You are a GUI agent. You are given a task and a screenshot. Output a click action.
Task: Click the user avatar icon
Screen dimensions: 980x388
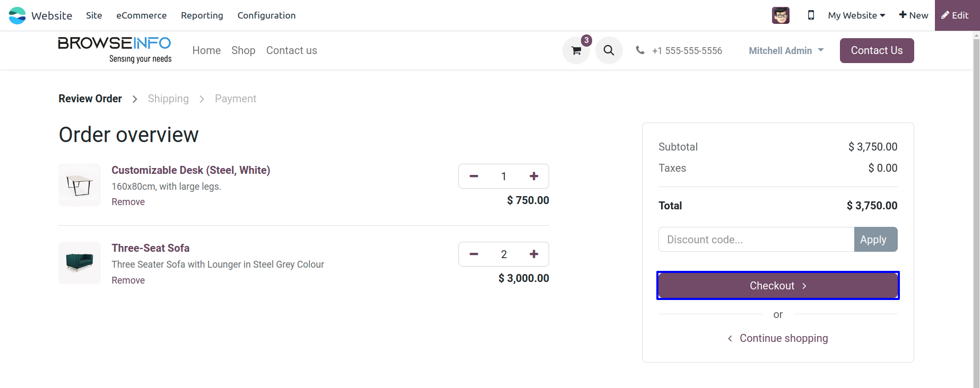pyautogui.click(x=780, y=15)
